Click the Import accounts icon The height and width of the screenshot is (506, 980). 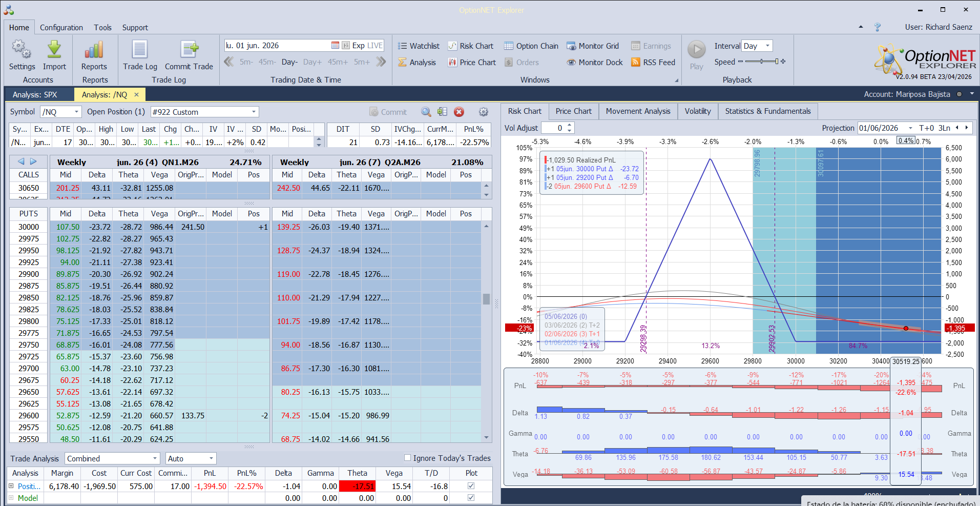coord(54,50)
